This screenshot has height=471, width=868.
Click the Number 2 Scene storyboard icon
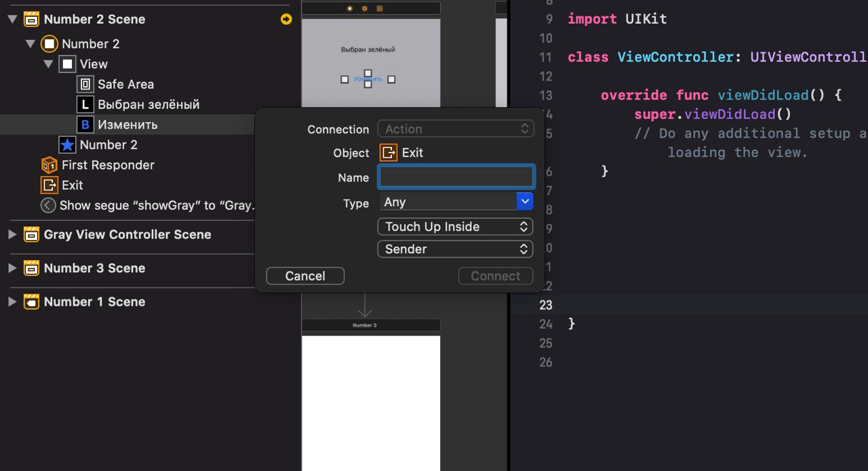pos(31,19)
